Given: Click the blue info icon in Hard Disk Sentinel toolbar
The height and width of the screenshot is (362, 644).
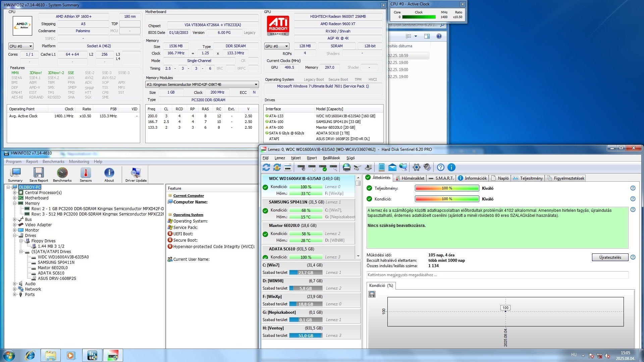Looking at the screenshot, I should pyautogui.click(x=451, y=167).
